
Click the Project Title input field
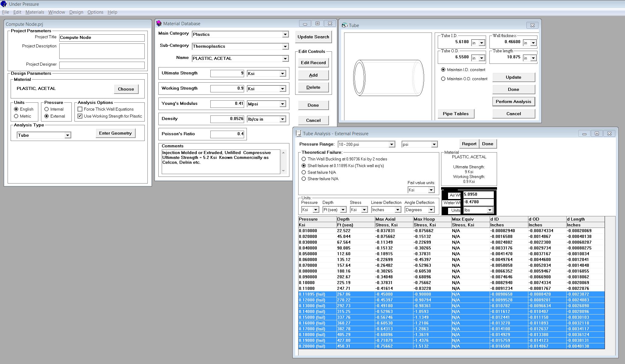pos(102,38)
